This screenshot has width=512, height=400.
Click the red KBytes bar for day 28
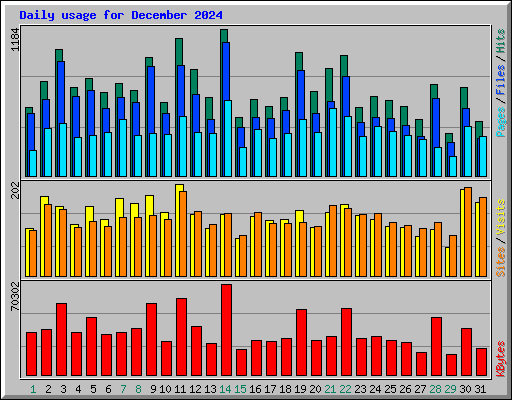click(436, 347)
